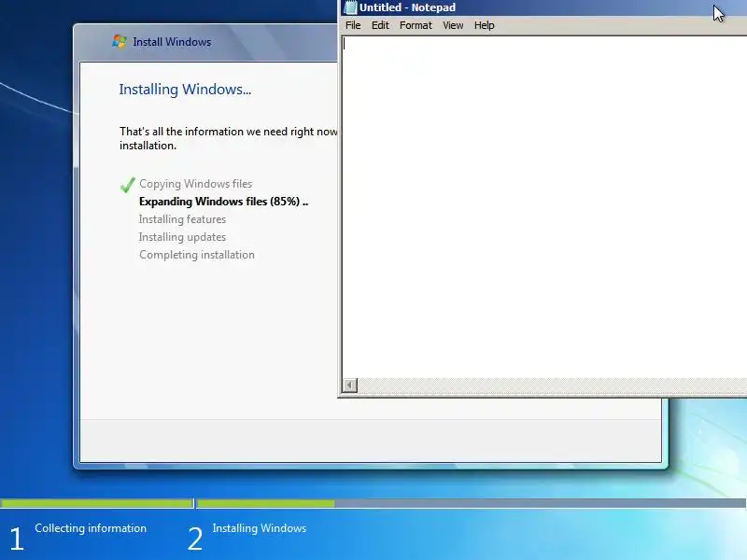Image resolution: width=747 pixels, height=560 pixels.
Task: Open the Format menu in Notepad
Action: [x=416, y=25]
